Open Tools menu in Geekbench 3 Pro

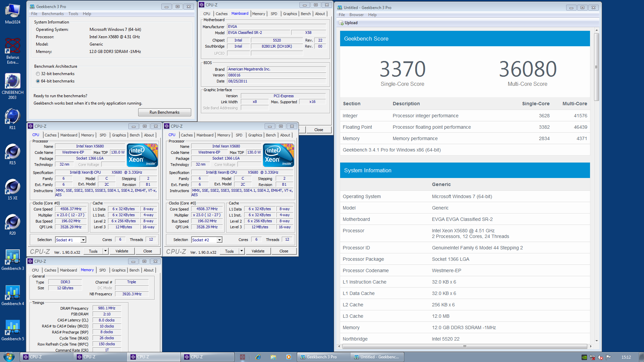pos(73,14)
